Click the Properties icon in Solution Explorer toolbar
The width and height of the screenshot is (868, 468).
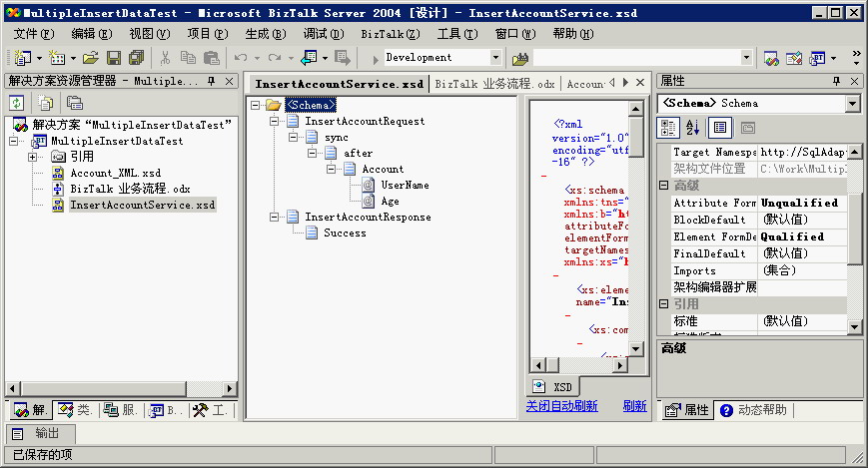click(75, 103)
